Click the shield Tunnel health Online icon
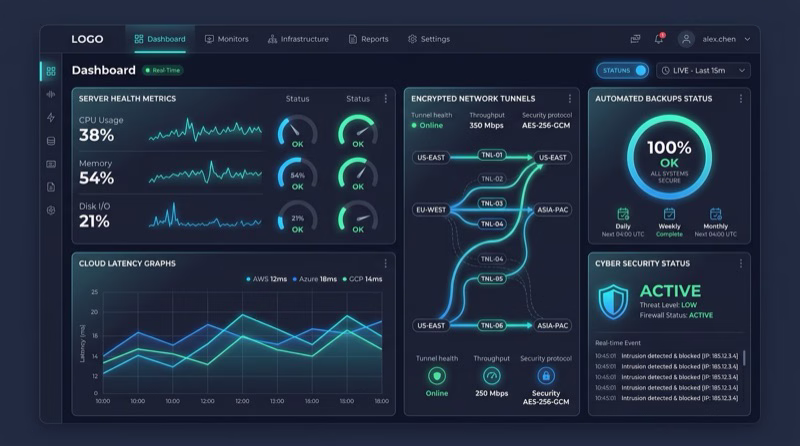 (437, 376)
